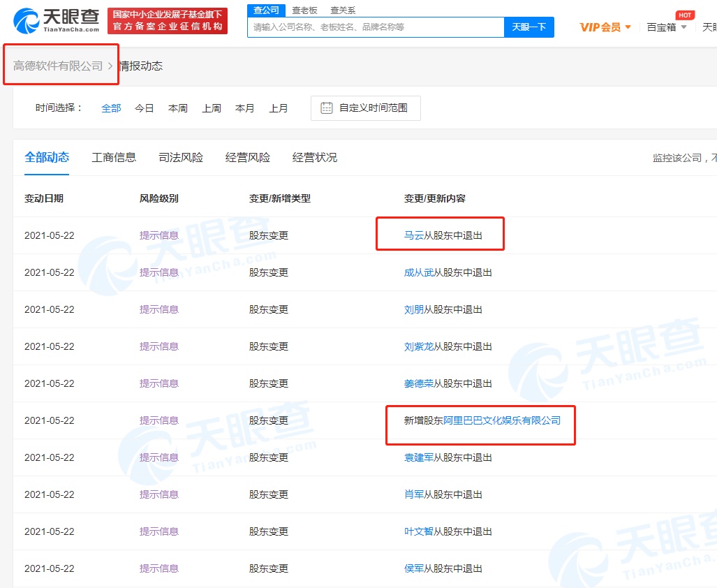Open 阿里巴巴文化娱乐有限公司 company link
717x588 pixels.
502,420
